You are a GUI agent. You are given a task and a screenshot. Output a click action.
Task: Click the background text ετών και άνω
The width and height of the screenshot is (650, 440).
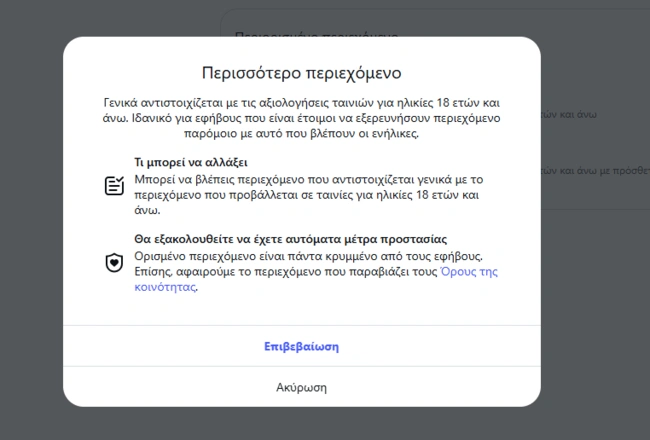coord(573,116)
